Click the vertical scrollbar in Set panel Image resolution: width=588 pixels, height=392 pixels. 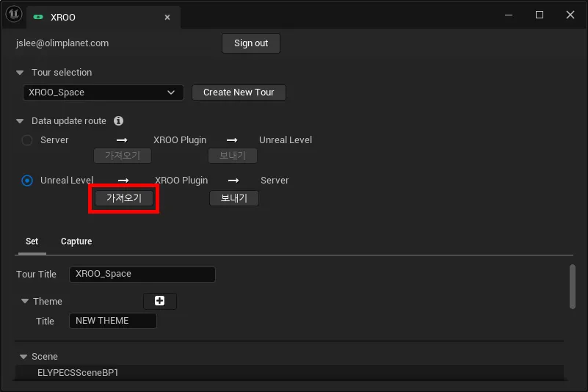[573, 286]
